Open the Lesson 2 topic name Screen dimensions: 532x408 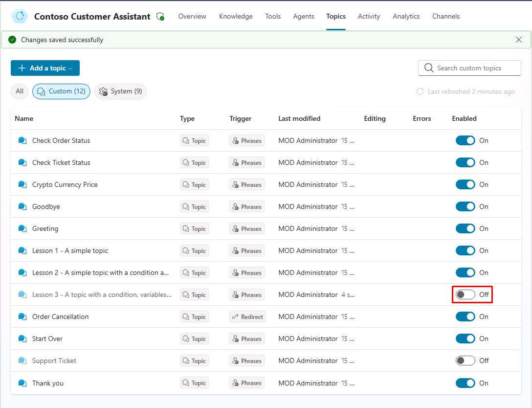100,272
